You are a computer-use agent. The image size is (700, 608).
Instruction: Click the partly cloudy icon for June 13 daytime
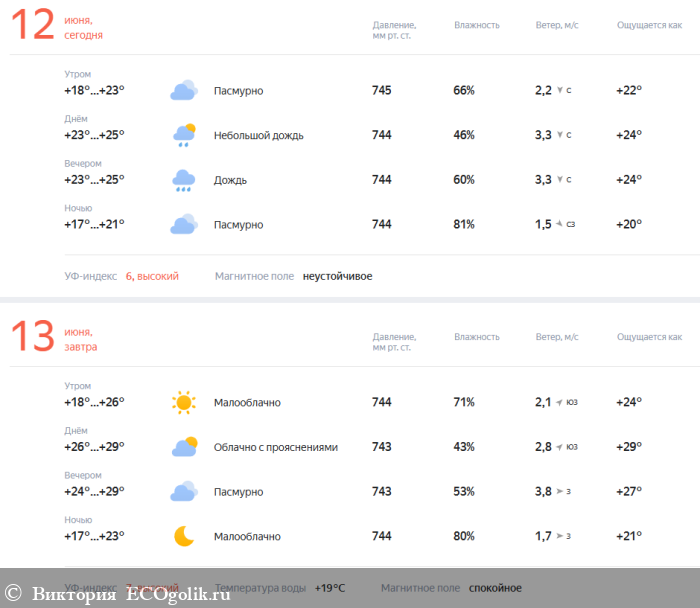point(183,447)
